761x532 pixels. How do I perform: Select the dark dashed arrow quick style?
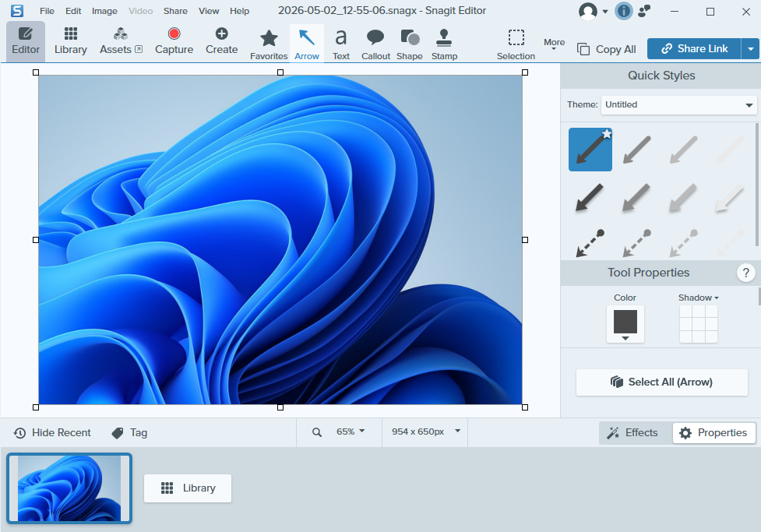click(590, 243)
